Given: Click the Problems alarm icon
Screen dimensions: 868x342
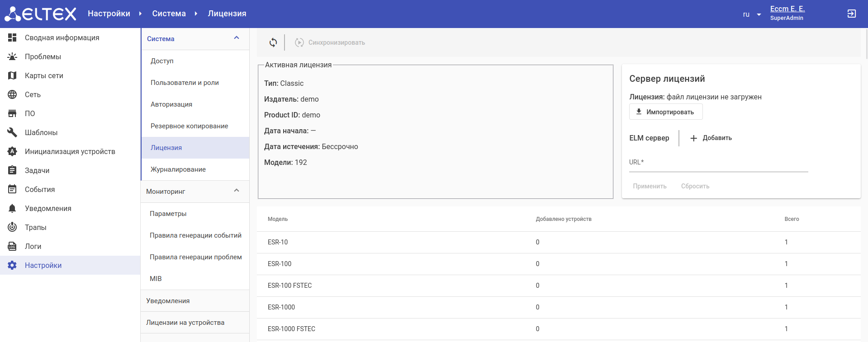Looking at the screenshot, I should click(x=12, y=56).
